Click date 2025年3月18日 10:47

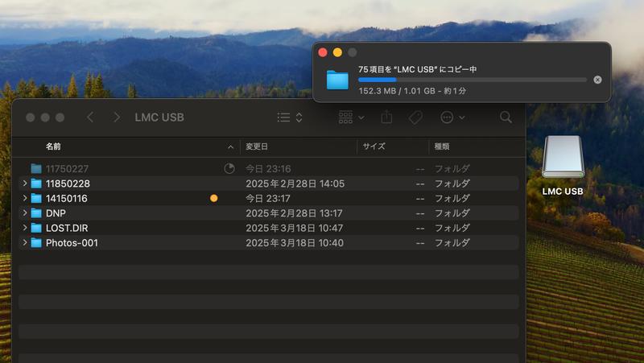(x=295, y=228)
